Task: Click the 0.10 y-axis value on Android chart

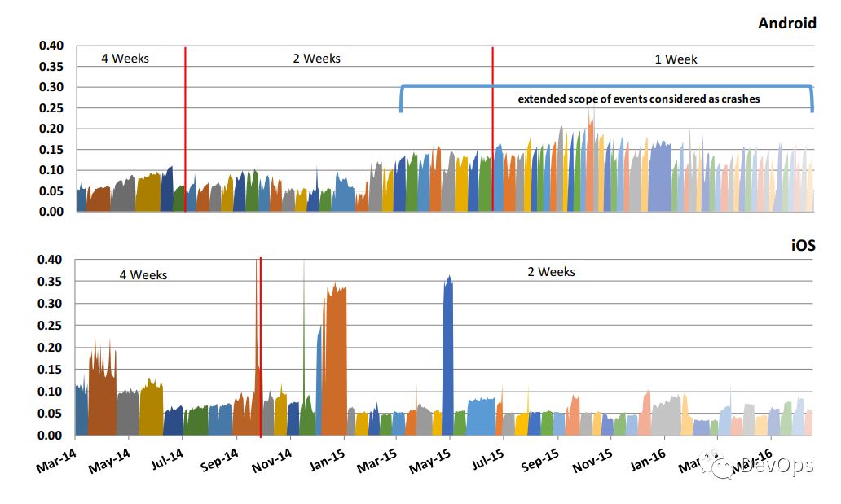Action: pos(51,170)
